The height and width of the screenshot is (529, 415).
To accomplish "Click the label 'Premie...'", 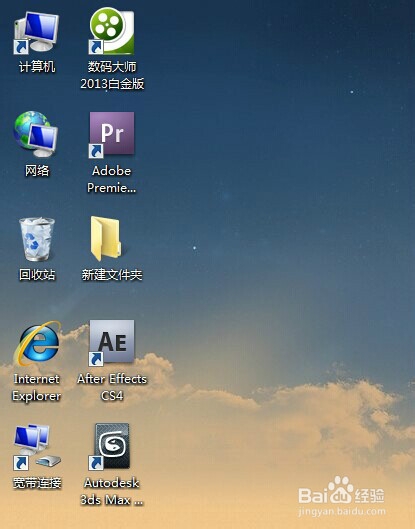I will coord(112,188).
